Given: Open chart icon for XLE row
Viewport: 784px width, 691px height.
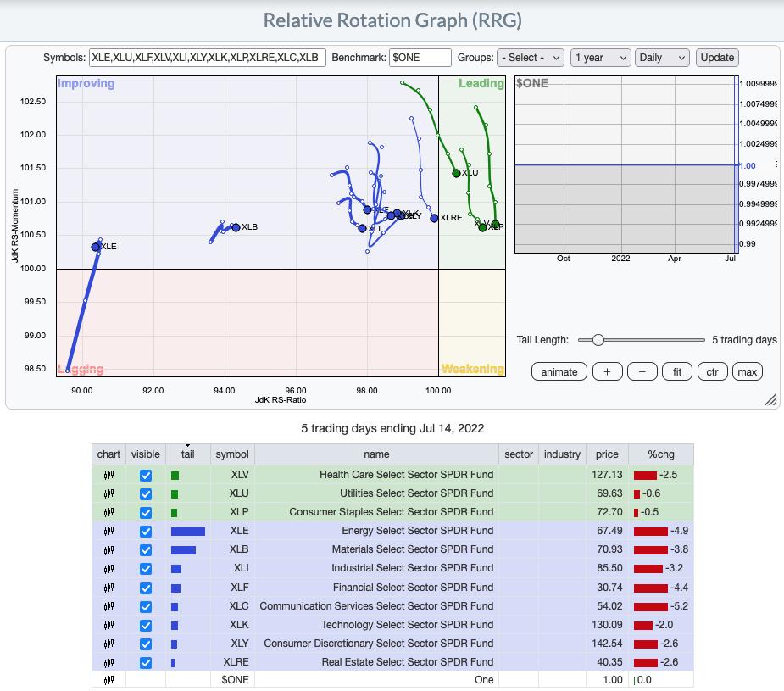Looking at the screenshot, I should pyautogui.click(x=108, y=531).
